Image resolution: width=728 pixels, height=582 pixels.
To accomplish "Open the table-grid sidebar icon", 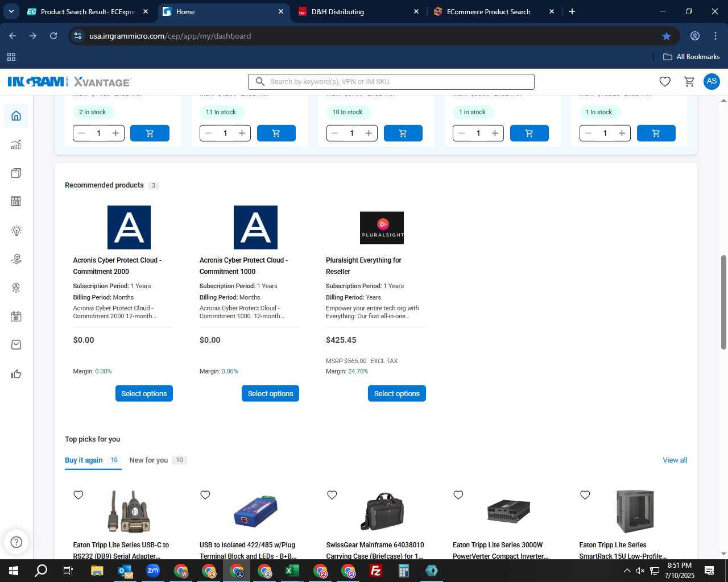I will 16,201.
